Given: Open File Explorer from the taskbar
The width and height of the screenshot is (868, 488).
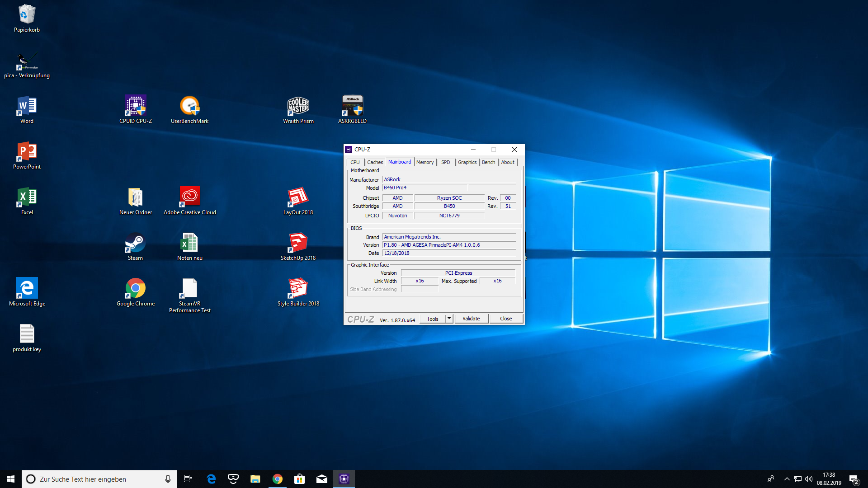Looking at the screenshot, I should pos(255,479).
